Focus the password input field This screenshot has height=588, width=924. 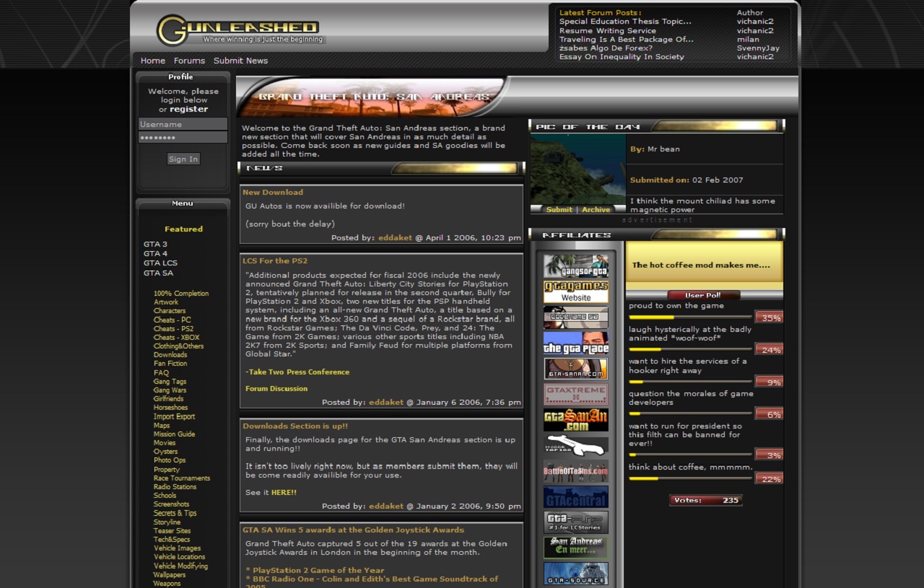point(183,137)
